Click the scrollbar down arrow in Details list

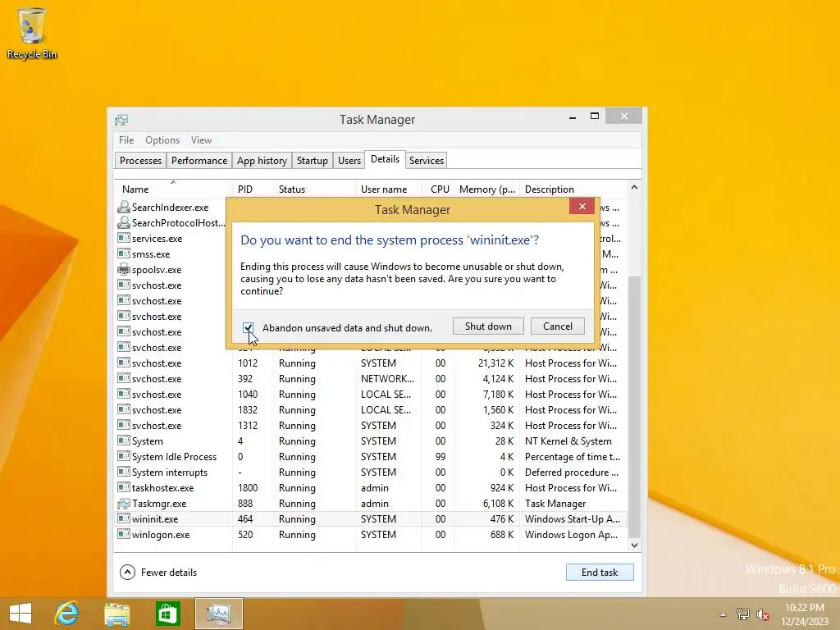click(x=634, y=546)
